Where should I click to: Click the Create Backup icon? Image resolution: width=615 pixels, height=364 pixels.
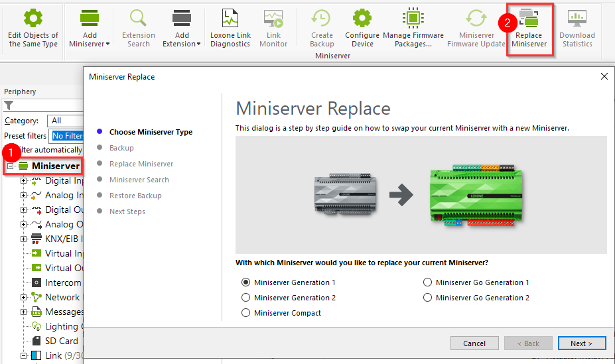click(322, 19)
